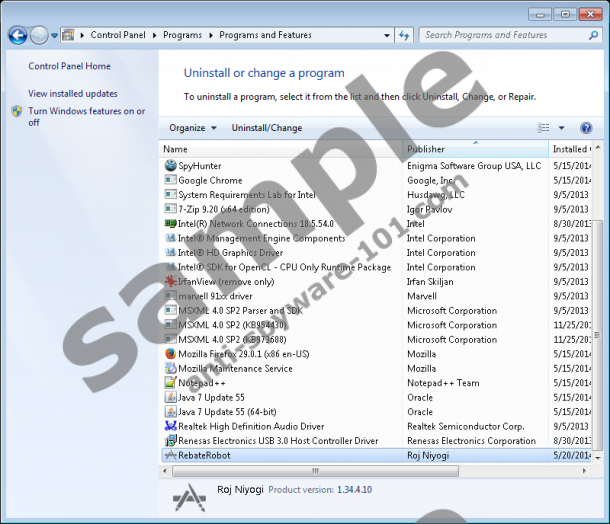
Task: Open View installed updates link
Action: click(x=73, y=93)
